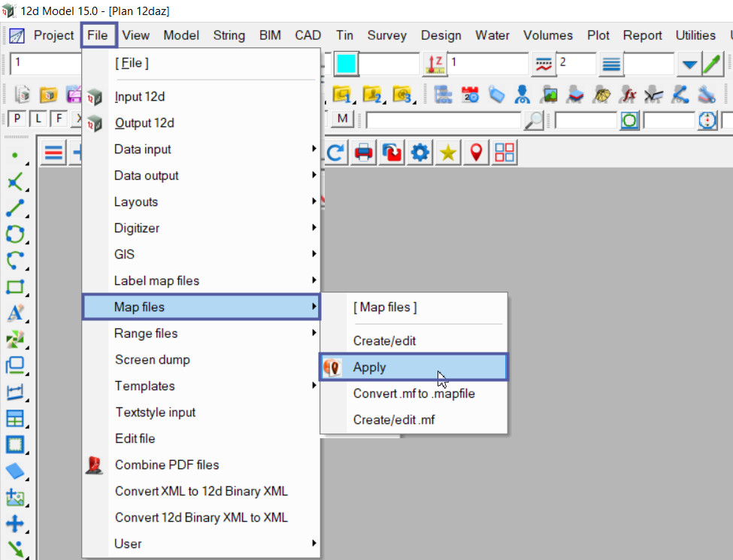Click the blue compass direction icon
Screen dimensions: 733x560
click(707, 120)
